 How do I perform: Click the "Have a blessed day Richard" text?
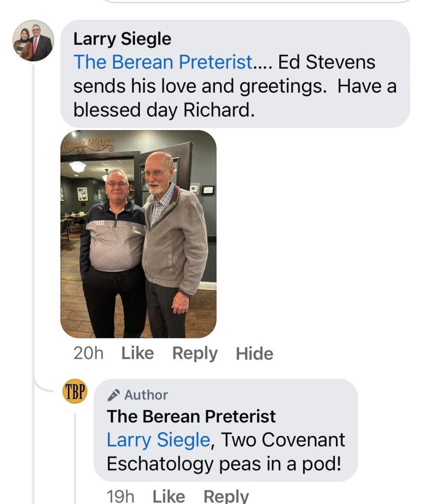click(164, 110)
